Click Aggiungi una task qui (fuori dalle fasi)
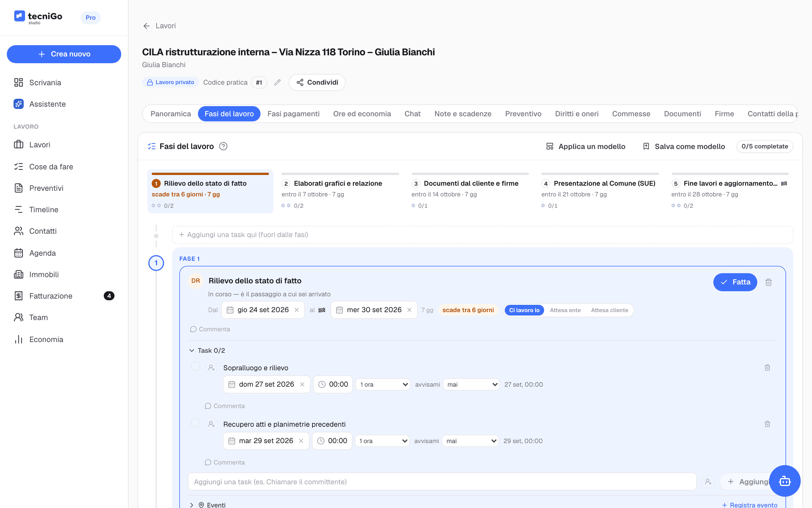 coord(482,235)
